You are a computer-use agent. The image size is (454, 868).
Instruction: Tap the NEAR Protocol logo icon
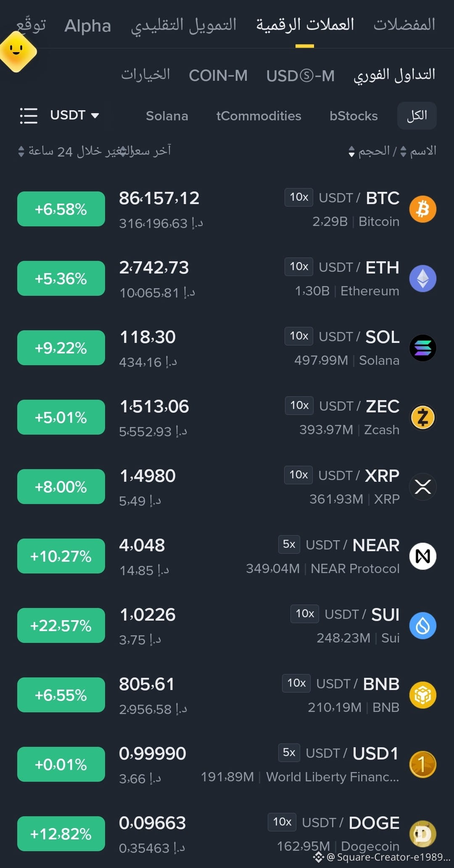422,556
